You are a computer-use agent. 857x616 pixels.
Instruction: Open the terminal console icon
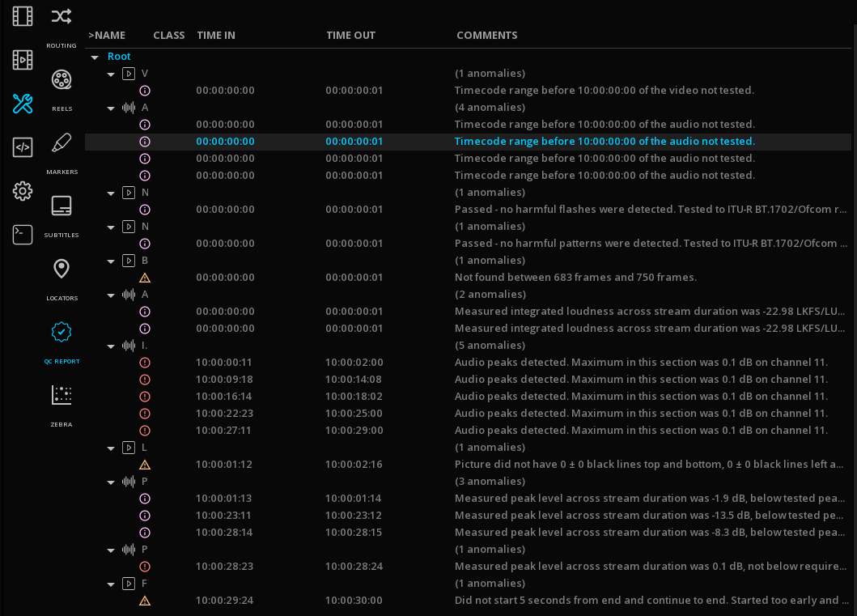coord(23,235)
